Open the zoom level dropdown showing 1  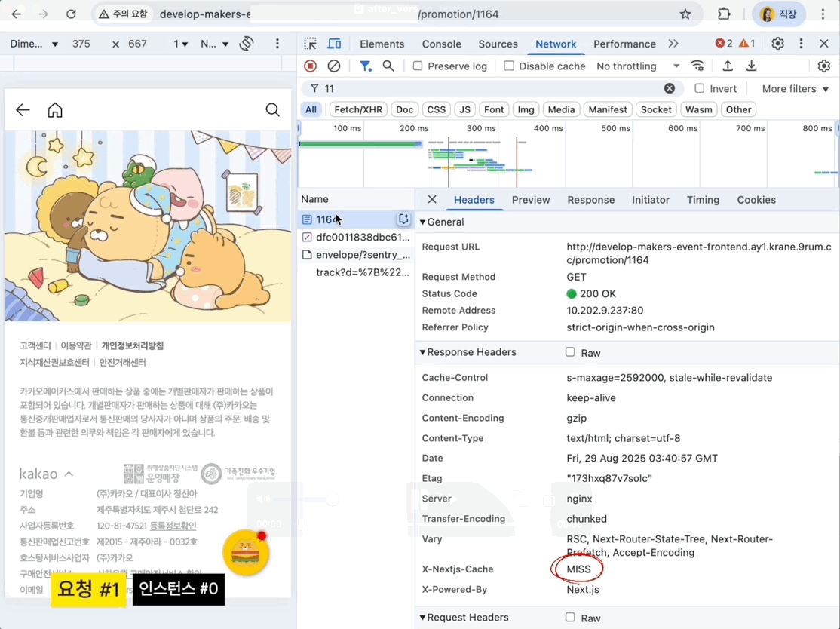pyautogui.click(x=180, y=44)
